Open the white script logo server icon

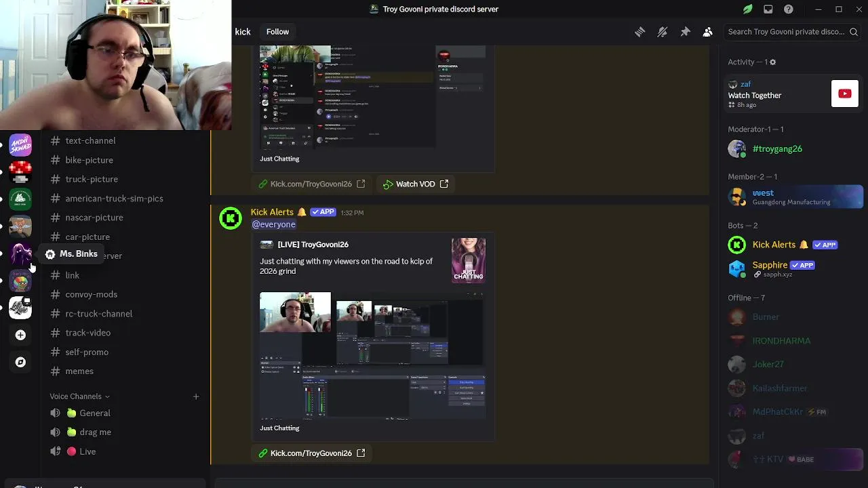(x=20, y=308)
